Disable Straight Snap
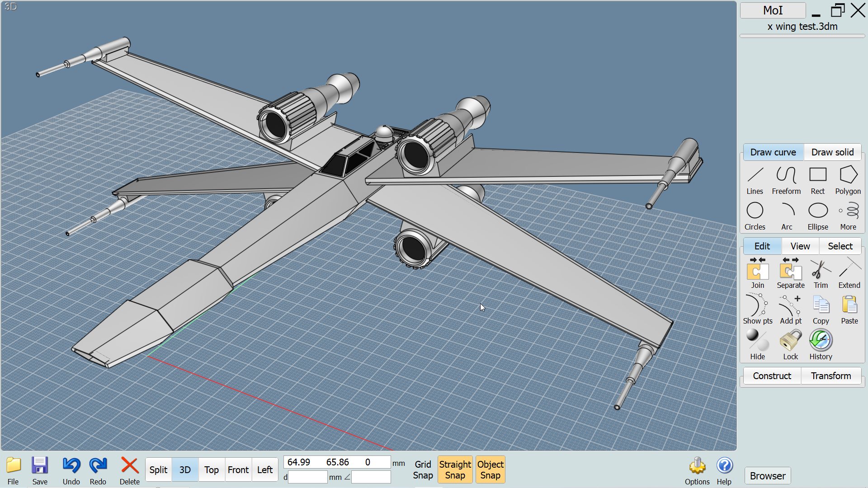Image resolution: width=868 pixels, height=488 pixels. tap(455, 469)
